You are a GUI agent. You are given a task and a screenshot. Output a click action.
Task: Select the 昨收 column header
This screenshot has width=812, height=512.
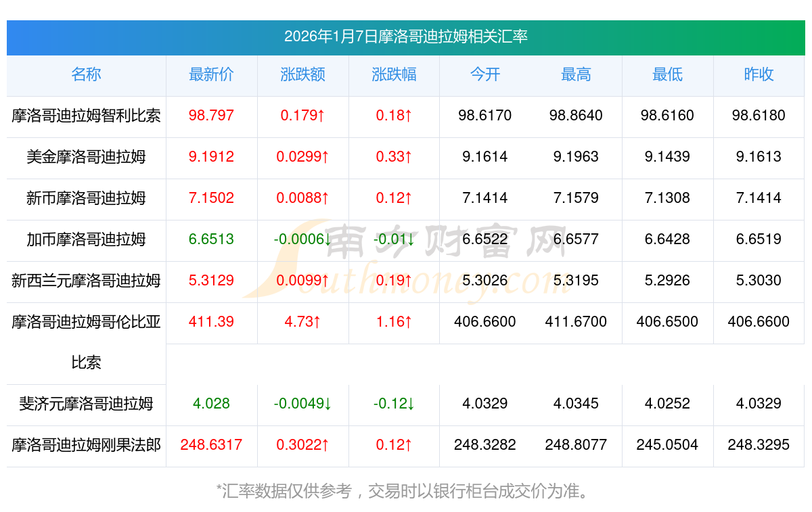pos(759,75)
